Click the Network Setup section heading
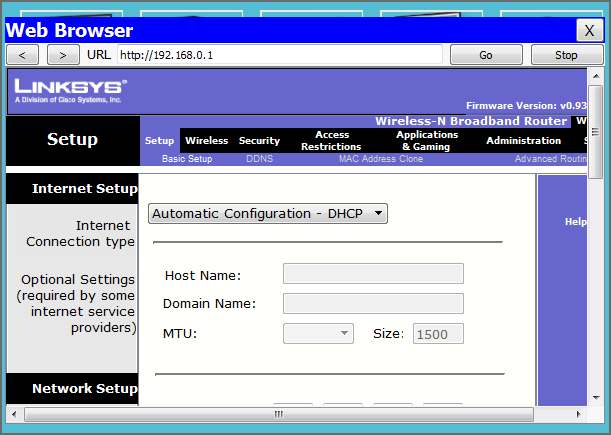Viewport: 611px width, 435px height. coord(85,389)
